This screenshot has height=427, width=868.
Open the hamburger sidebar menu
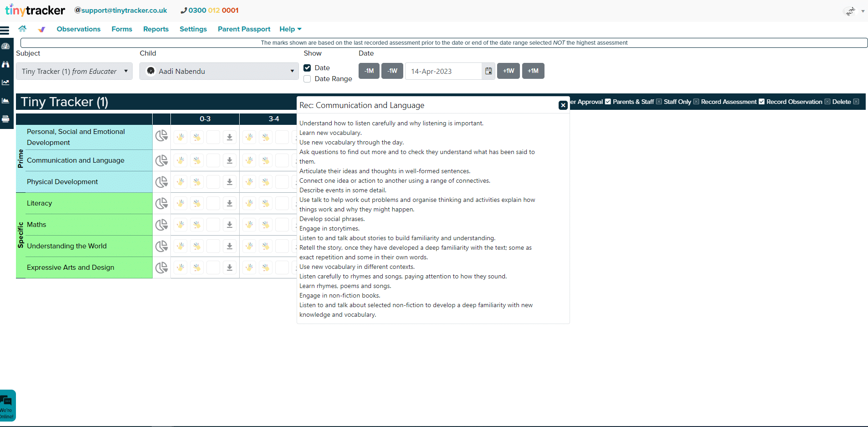tap(5, 31)
